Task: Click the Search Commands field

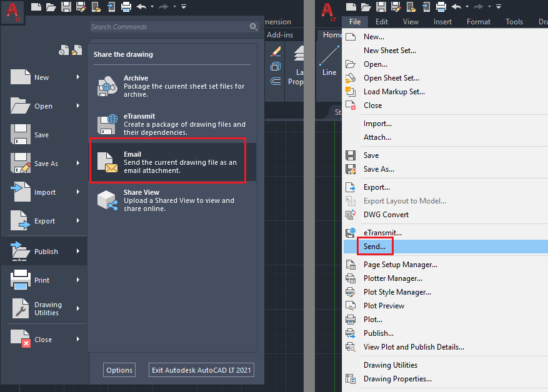Action: point(174,27)
